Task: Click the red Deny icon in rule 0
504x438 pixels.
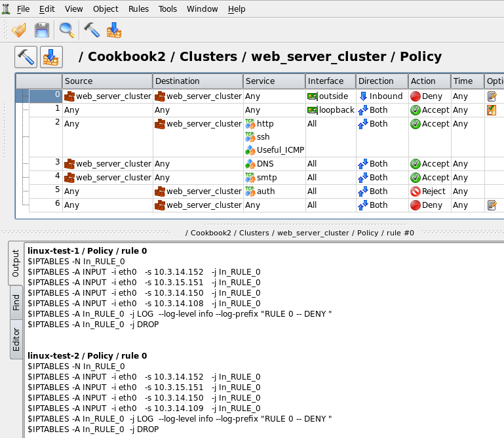Action: tap(416, 96)
